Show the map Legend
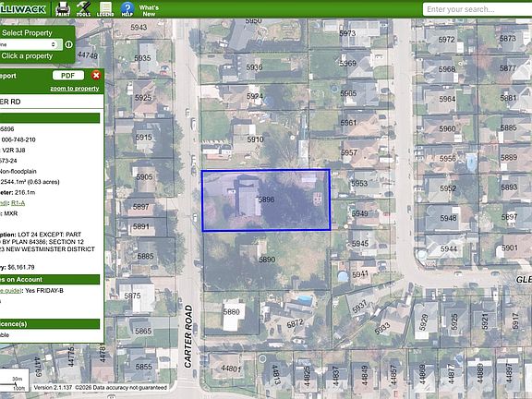This screenshot has height=399, width=532. click(105, 9)
